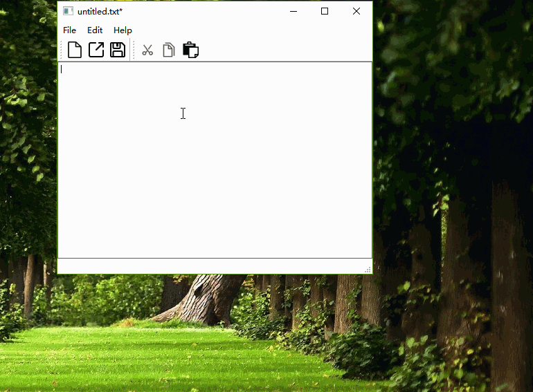Click the Cut scissors icon
533x392 pixels.
coord(147,50)
